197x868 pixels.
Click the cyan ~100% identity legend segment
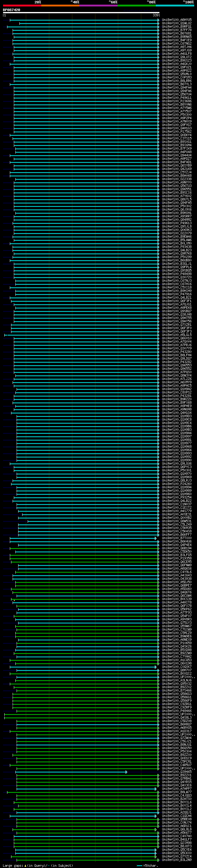click(175, 6)
